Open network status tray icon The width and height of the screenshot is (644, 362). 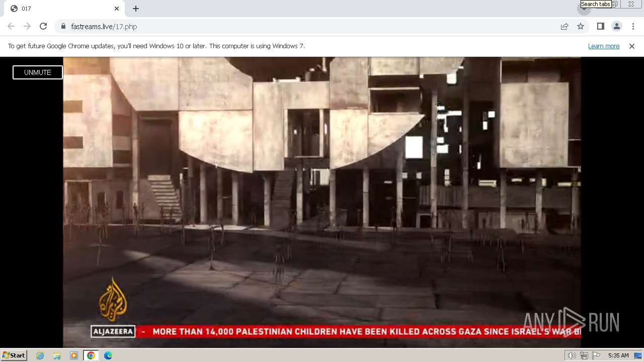pos(584,355)
